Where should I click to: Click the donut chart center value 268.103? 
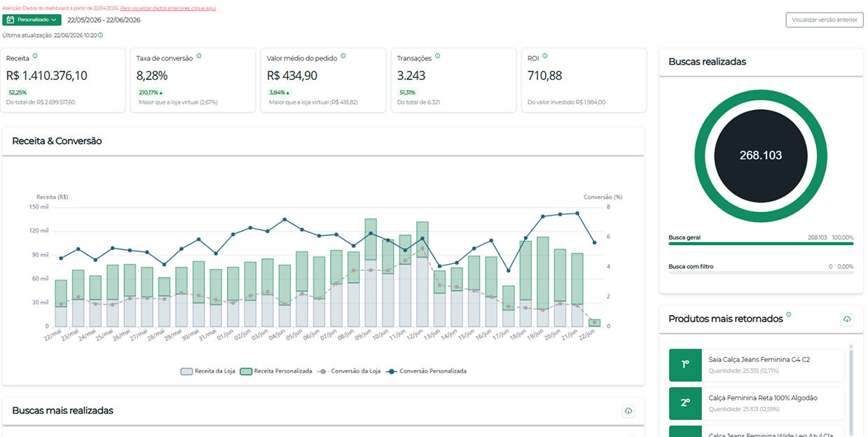click(761, 155)
